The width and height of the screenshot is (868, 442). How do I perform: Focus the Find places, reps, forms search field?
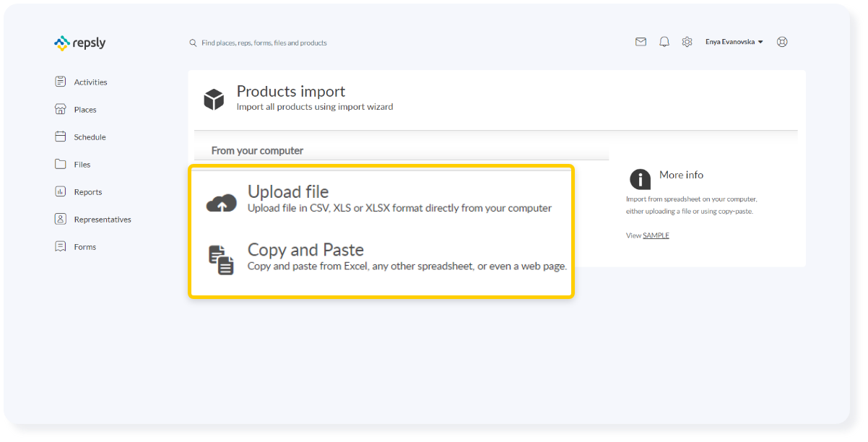pos(264,43)
